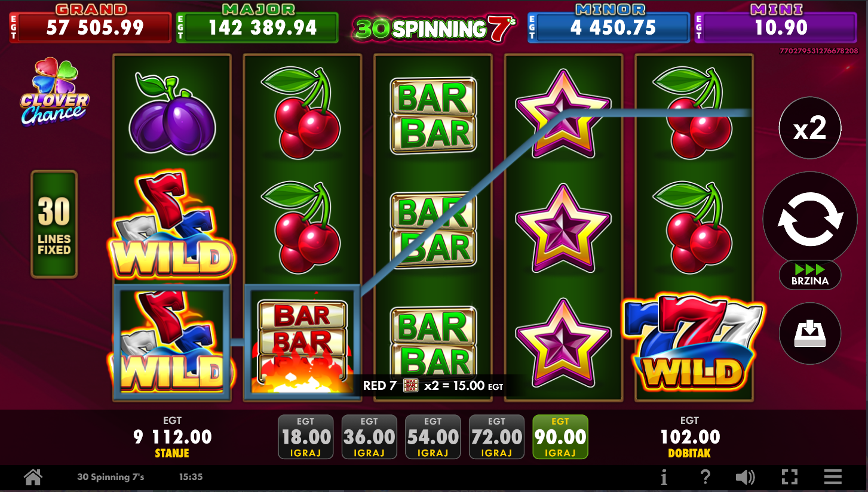This screenshot has width=868, height=492.
Task: Toggle the BRZINA speed button
Action: pyautogui.click(x=810, y=275)
